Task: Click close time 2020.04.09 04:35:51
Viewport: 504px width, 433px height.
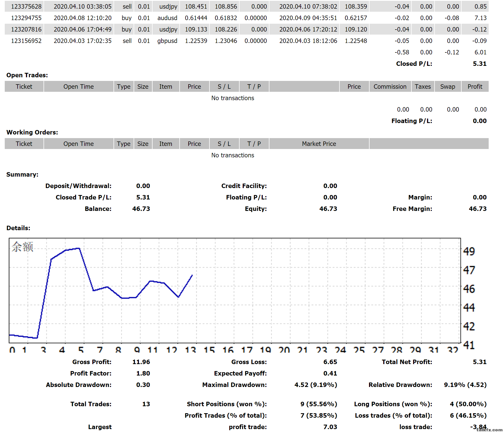Action: [308, 18]
